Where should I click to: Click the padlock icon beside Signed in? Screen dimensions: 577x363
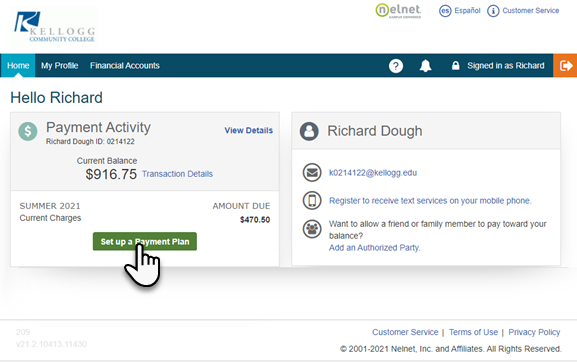[456, 66]
